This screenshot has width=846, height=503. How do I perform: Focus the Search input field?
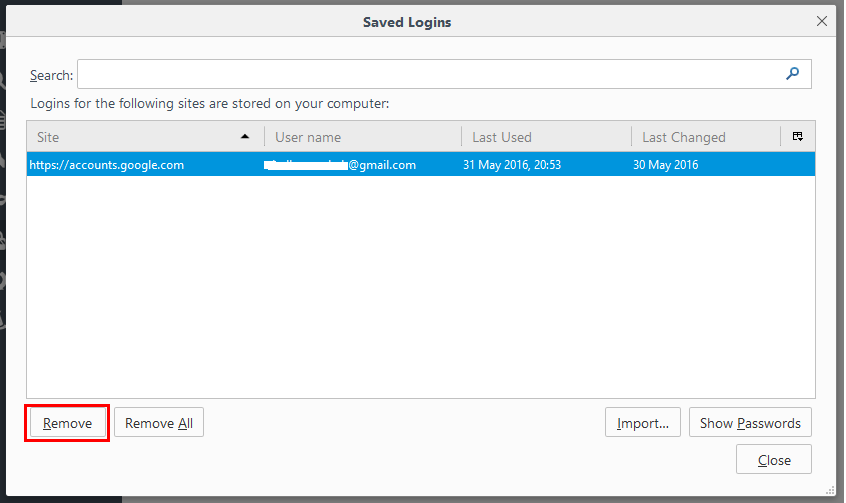click(430, 74)
